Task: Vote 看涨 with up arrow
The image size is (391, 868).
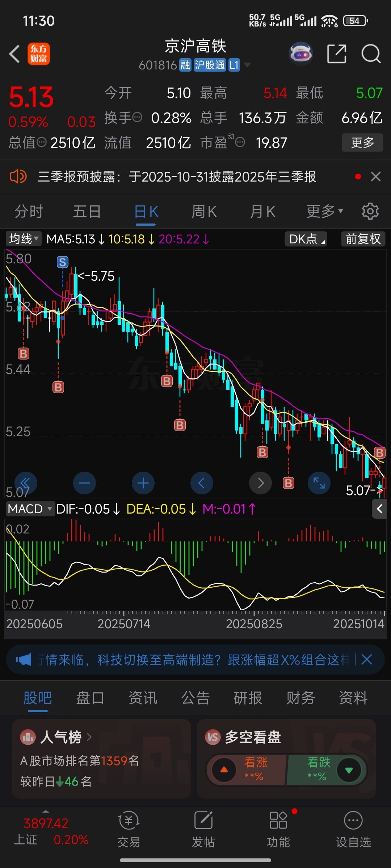Action: (224, 770)
